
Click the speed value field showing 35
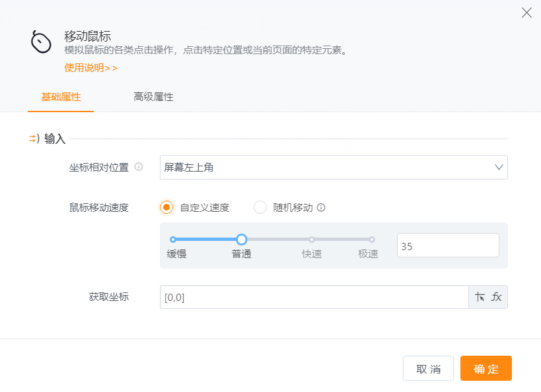point(447,245)
